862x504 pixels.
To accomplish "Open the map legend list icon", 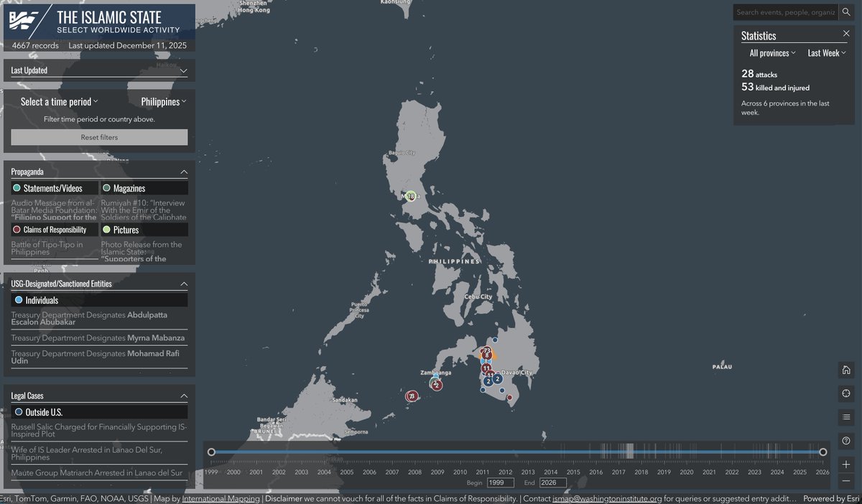I will [846, 417].
